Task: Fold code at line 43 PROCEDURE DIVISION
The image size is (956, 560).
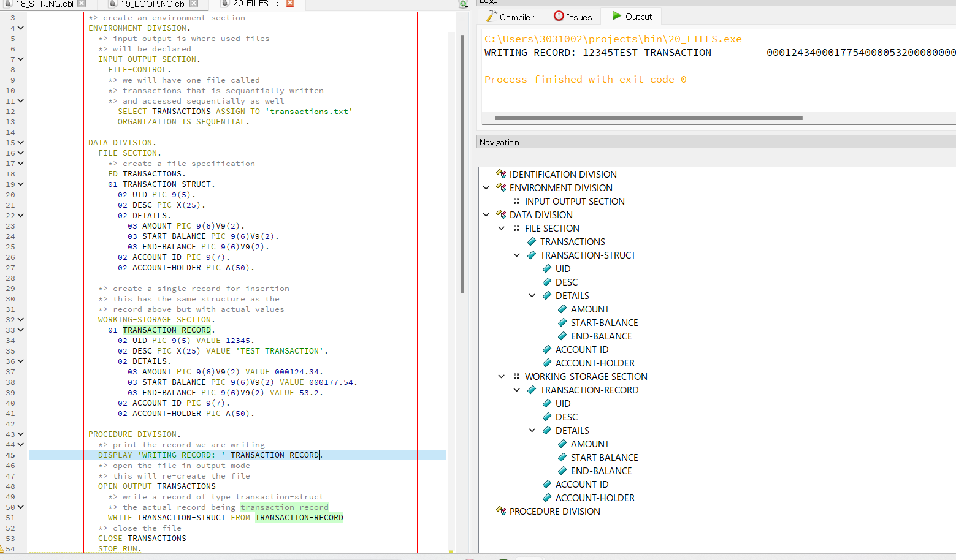Action: click(21, 434)
